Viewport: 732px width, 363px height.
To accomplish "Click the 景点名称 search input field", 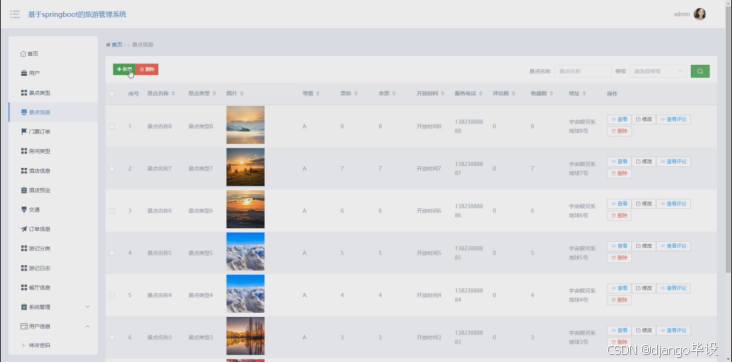I will click(x=583, y=71).
